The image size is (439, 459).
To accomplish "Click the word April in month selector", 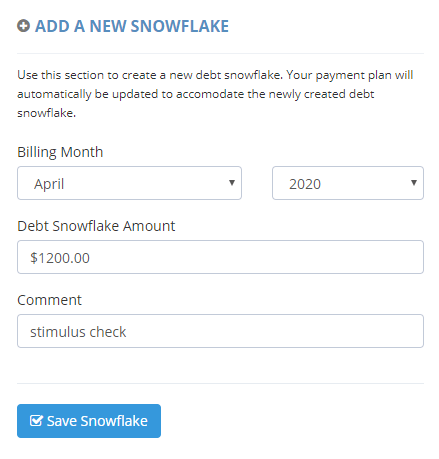I will [49, 184].
